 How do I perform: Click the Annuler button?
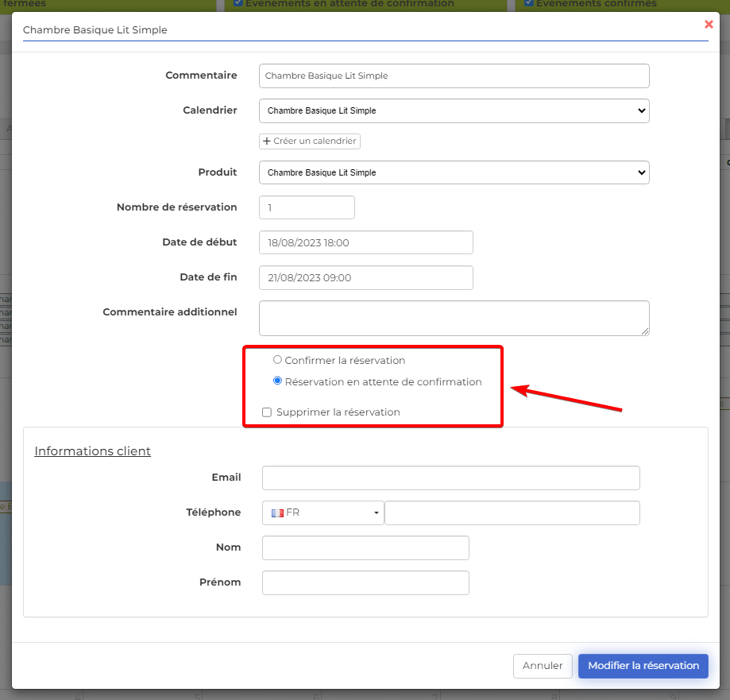tap(543, 666)
